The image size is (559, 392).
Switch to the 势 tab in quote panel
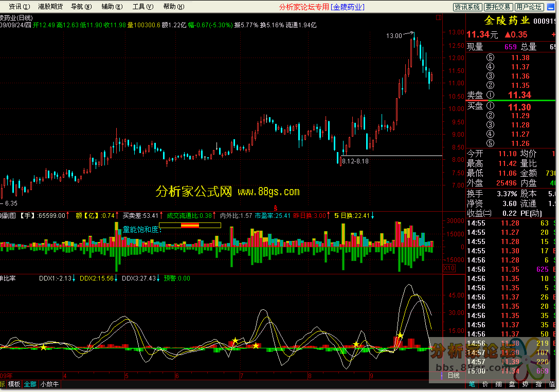(x=525, y=384)
